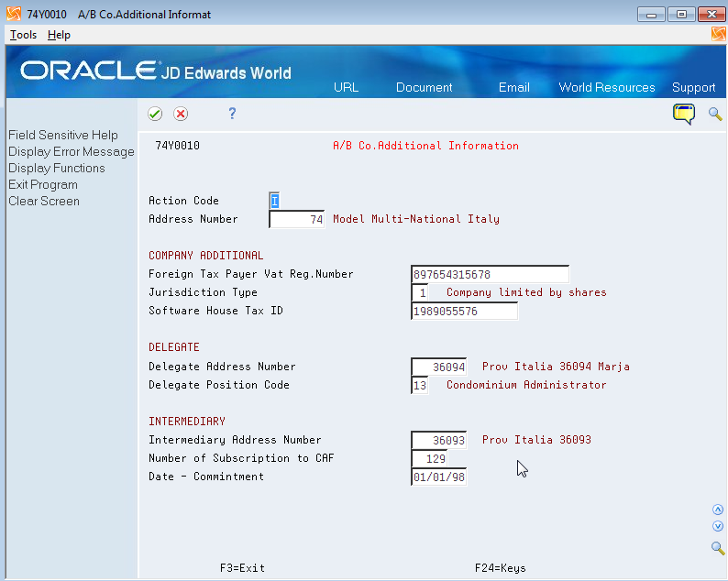The height and width of the screenshot is (581, 728).
Task: Maximize the application window
Action: point(681,15)
